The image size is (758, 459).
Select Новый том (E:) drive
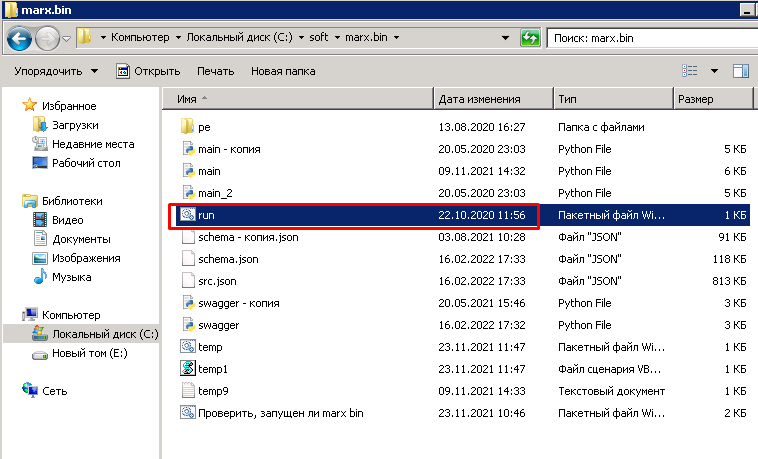[89, 353]
